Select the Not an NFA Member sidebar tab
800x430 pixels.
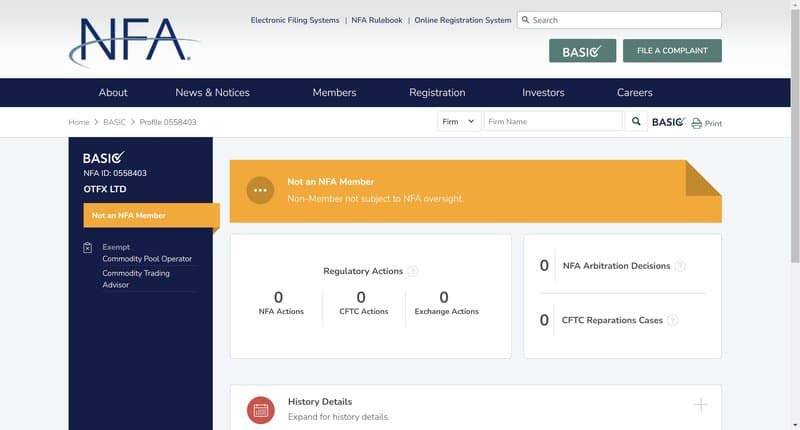[152, 215]
